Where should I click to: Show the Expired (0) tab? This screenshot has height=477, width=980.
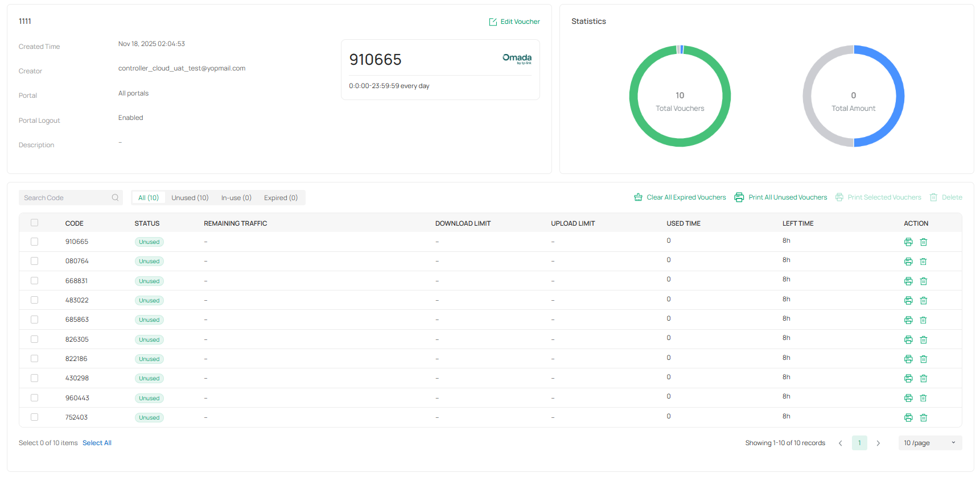pos(281,198)
